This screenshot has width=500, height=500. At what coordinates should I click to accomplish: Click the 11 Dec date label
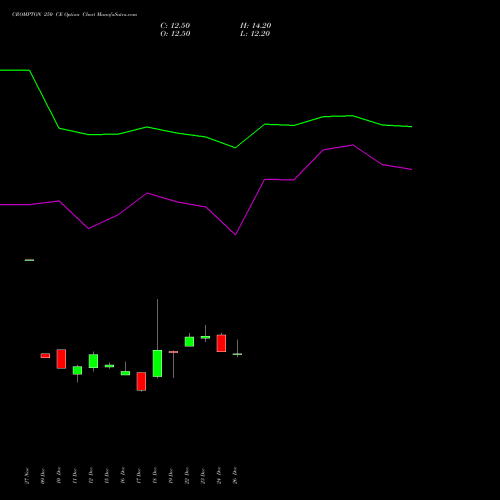75,476
